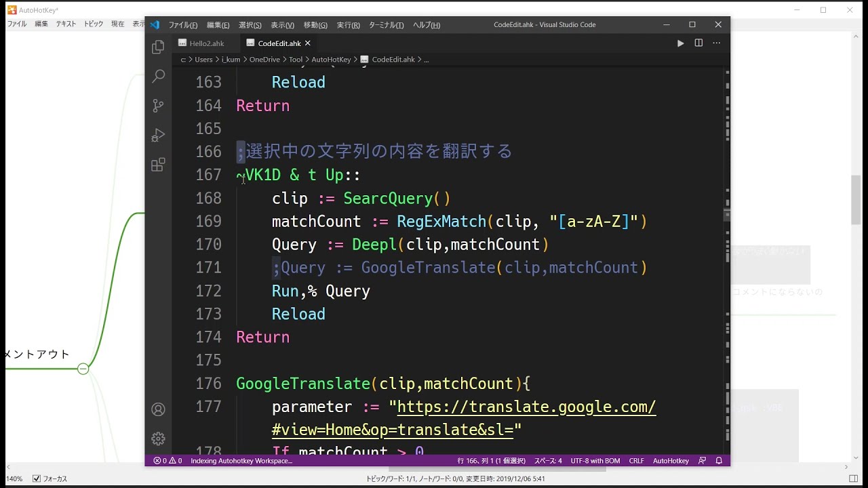
Task: Click the AutoHotKey mind map app icon
Action: (x=12, y=10)
